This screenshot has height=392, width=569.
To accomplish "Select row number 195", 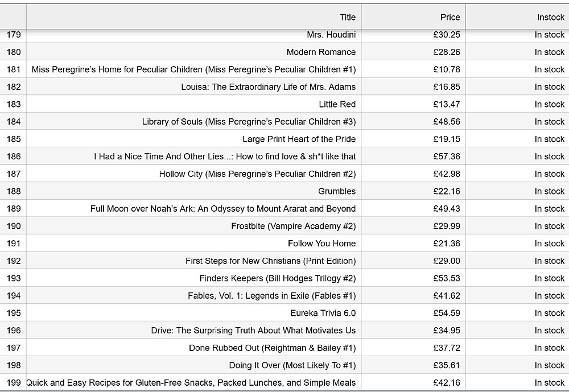I will [x=14, y=313].
